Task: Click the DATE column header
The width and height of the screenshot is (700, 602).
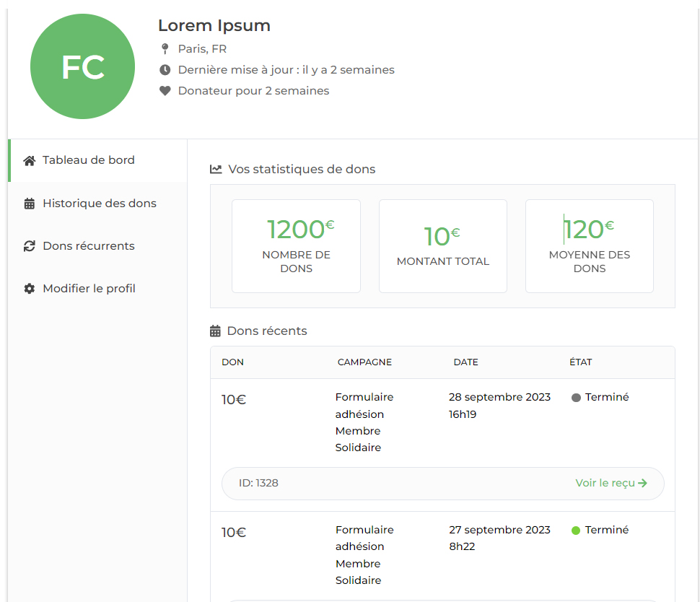Action: pyautogui.click(x=465, y=362)
